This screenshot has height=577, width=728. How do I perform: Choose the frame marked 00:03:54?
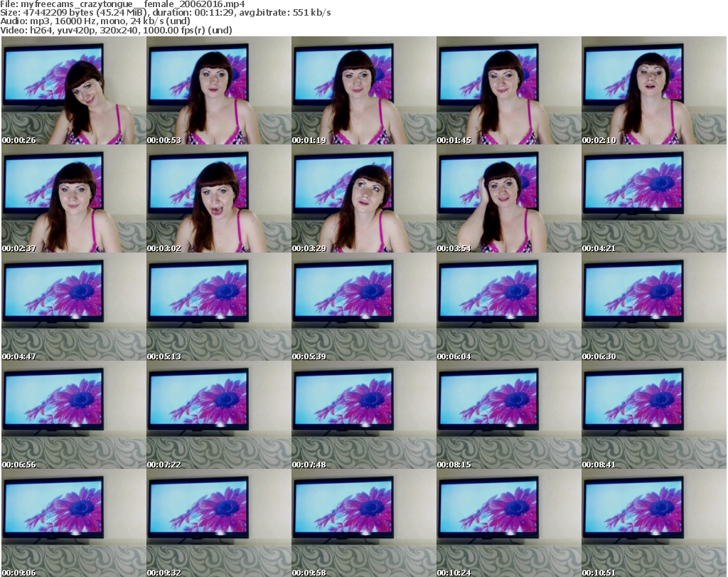[x=508, y=198]
